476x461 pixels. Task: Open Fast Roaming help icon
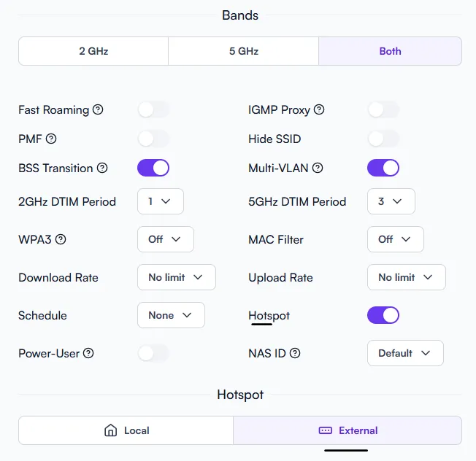(x=98, y=109)
